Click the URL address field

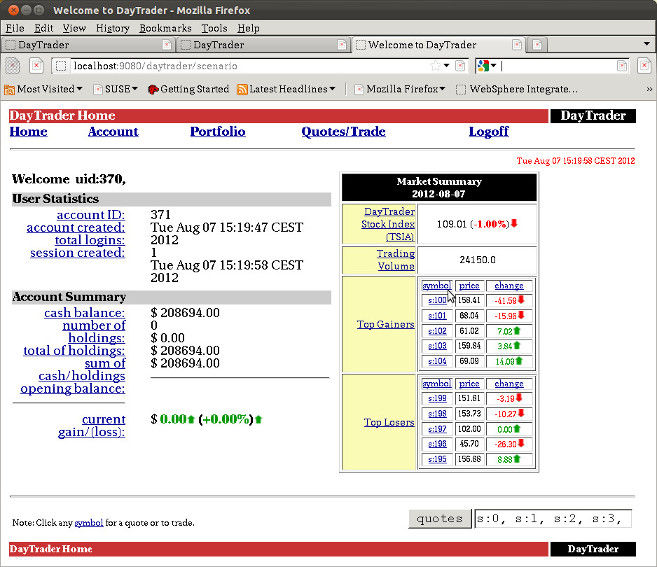(249, 66)
